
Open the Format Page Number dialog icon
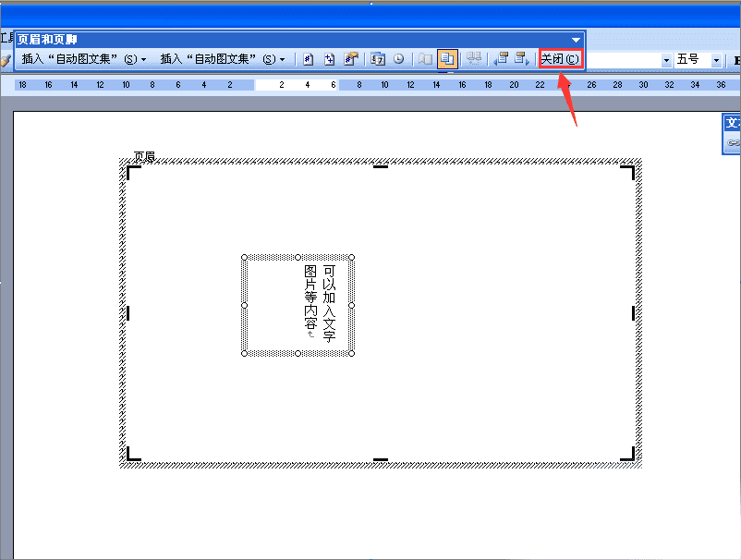pos(351,59)
